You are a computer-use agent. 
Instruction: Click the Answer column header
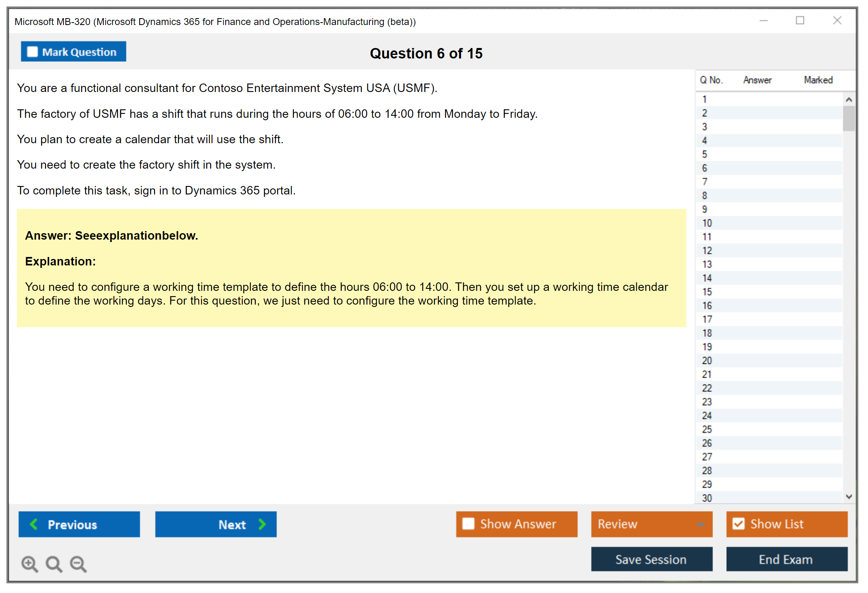click(x=757, y=80)
